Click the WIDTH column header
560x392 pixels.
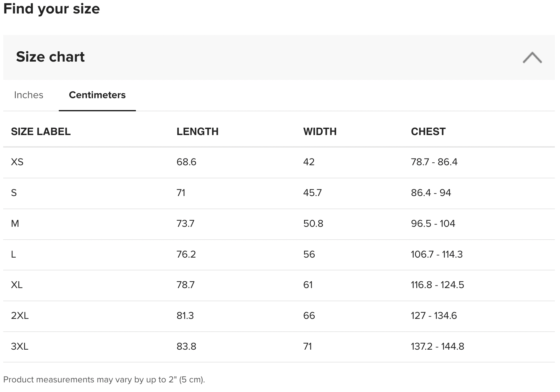pos(320,132)
